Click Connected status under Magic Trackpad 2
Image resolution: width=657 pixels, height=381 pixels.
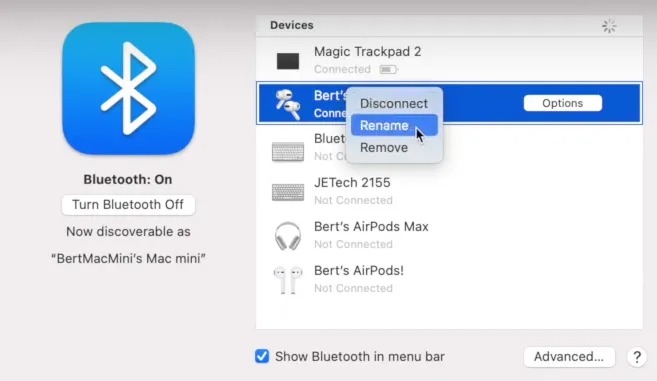click(342, 69)
